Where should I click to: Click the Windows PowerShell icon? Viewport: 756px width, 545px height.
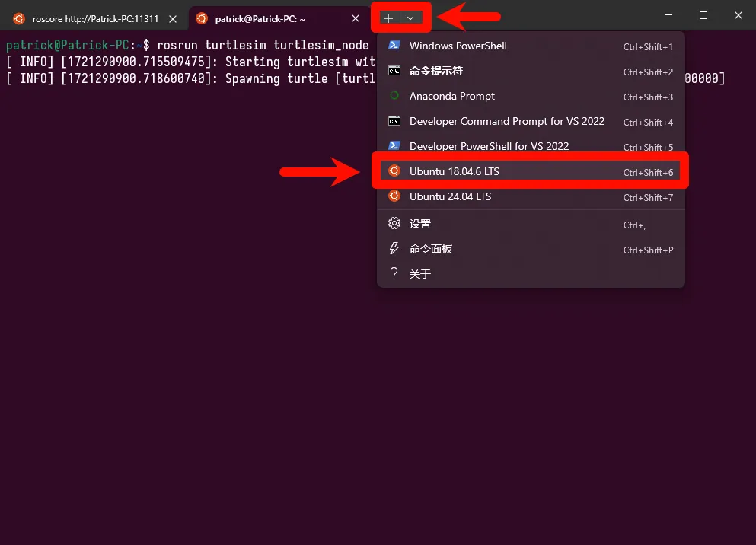pos(394,46)
